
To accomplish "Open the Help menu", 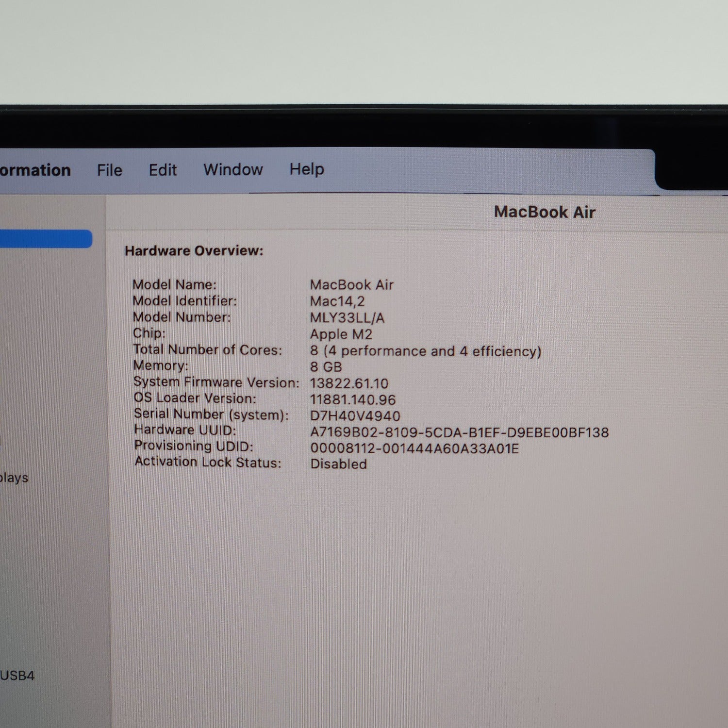I will click(307, 169).
